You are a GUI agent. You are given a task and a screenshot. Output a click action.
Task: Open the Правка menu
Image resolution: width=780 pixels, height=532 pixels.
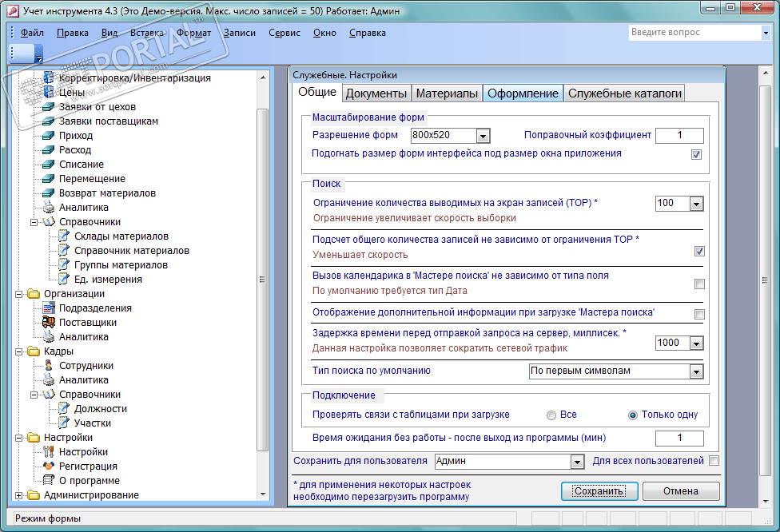coord(73,33)
